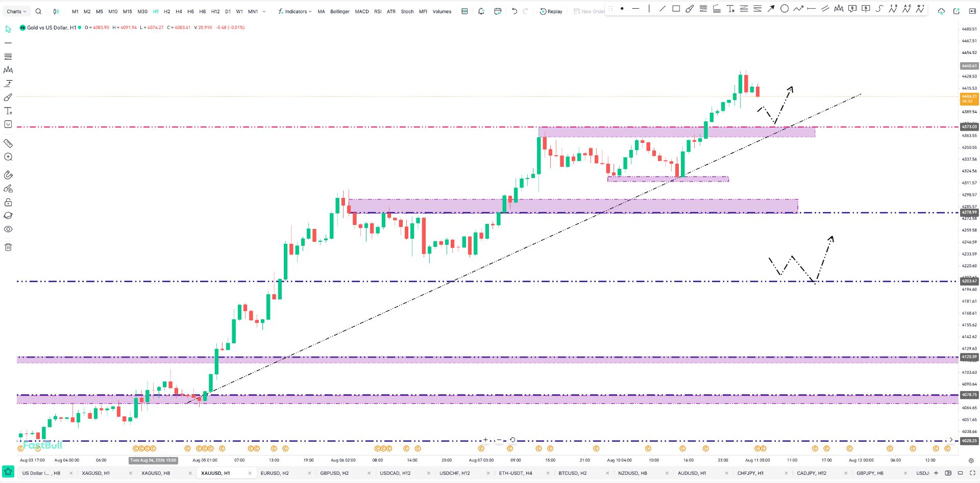Select the brush tool in drawing bar

coord(690,9)
